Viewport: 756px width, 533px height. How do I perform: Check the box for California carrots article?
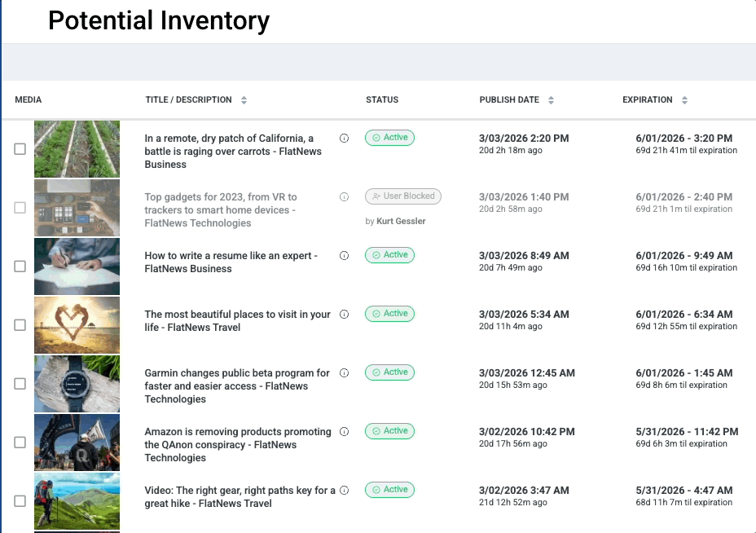pos(20,149)
